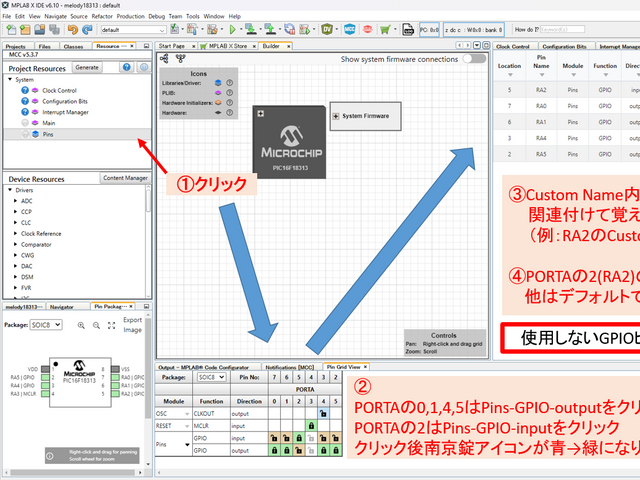Click the zoom in magnifier in Pin Package
Viewport: 640px width, 480px height.
(x=81, y=325)
